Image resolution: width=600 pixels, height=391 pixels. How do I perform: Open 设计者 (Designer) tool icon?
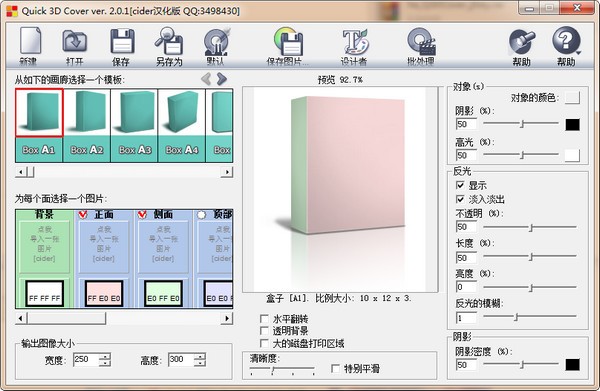(x=355, y=46)
